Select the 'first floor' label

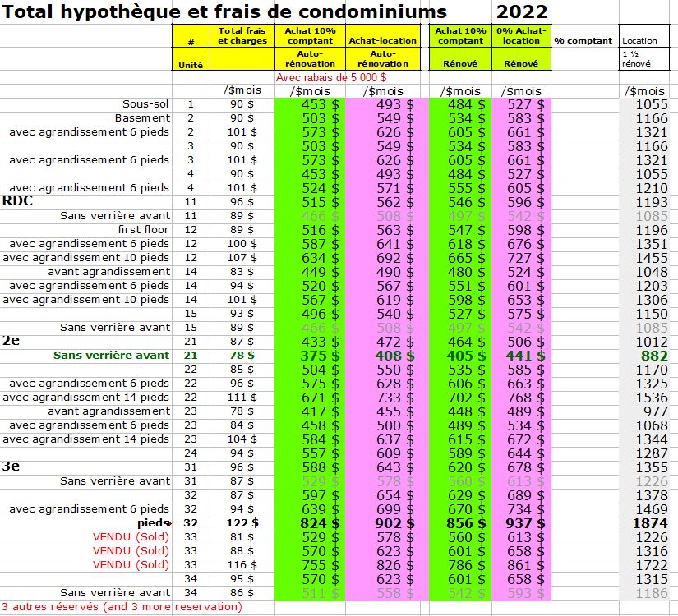point(143,229)
